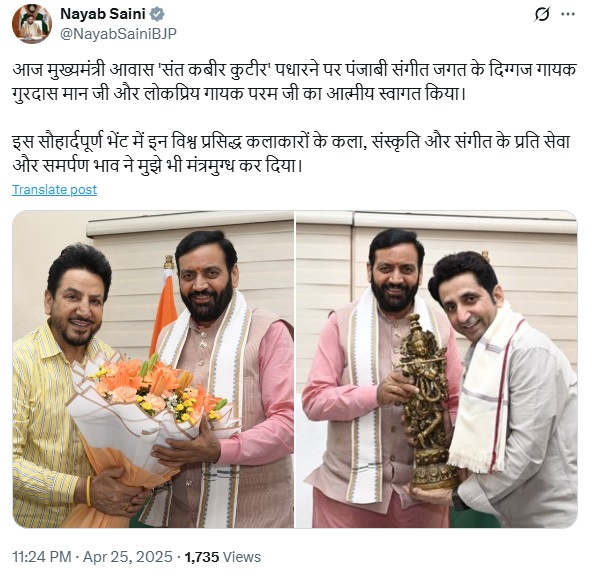This screenshot has width=593, height=581.
Task: Click the second Hindi paragraph of the post
Action: coord(291,154)
